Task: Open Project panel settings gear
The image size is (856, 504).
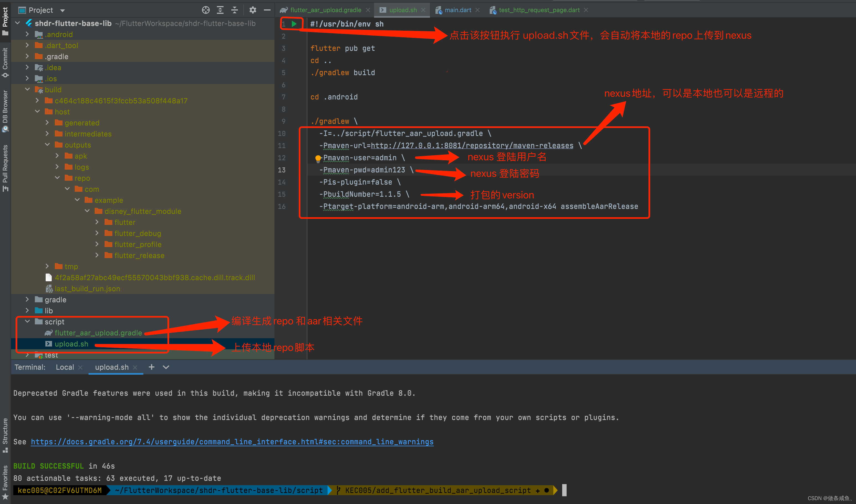Action: coord(253,10)
